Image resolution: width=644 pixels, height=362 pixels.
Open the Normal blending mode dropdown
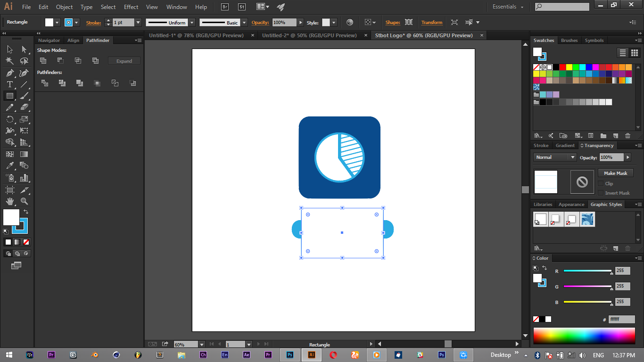[555, 157]
